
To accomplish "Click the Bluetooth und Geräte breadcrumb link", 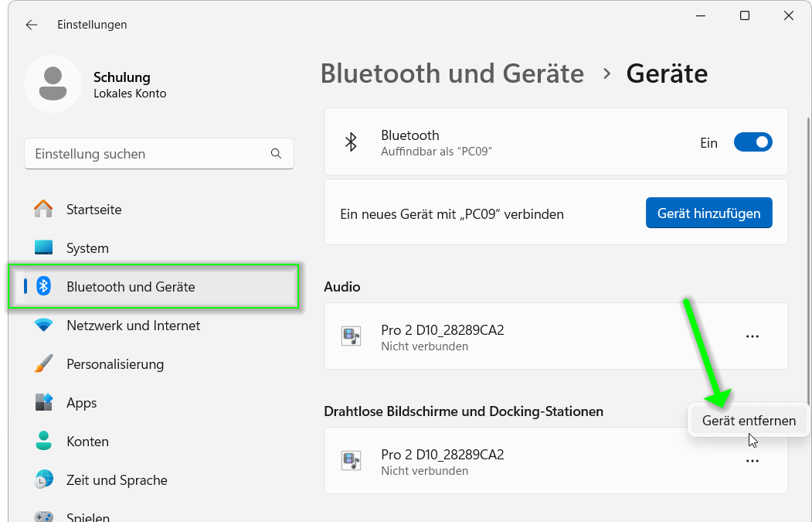I will pyautogui.click(x=452, y=73).
